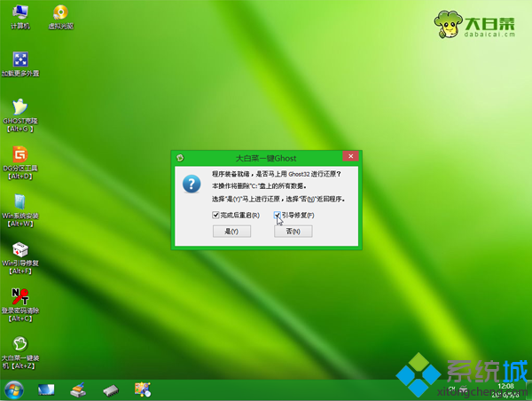Open the 虚拟光驱 virtual drive icon

point(60,14)
